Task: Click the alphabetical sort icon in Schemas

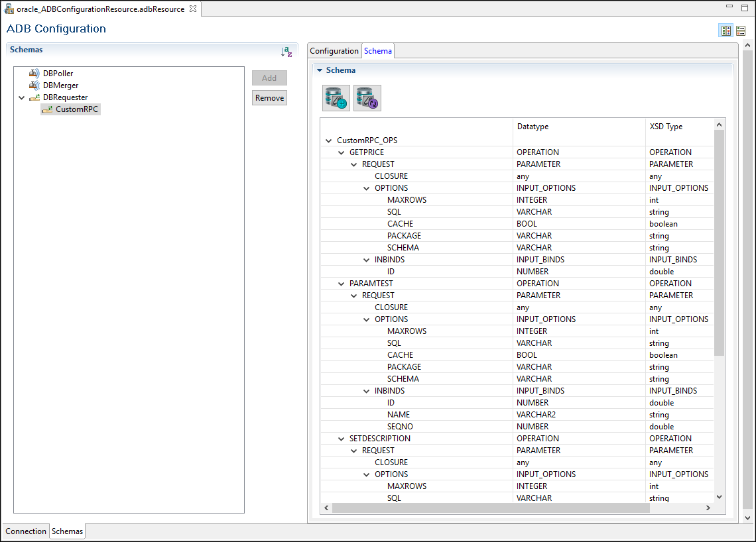Action: pos(286,52)
